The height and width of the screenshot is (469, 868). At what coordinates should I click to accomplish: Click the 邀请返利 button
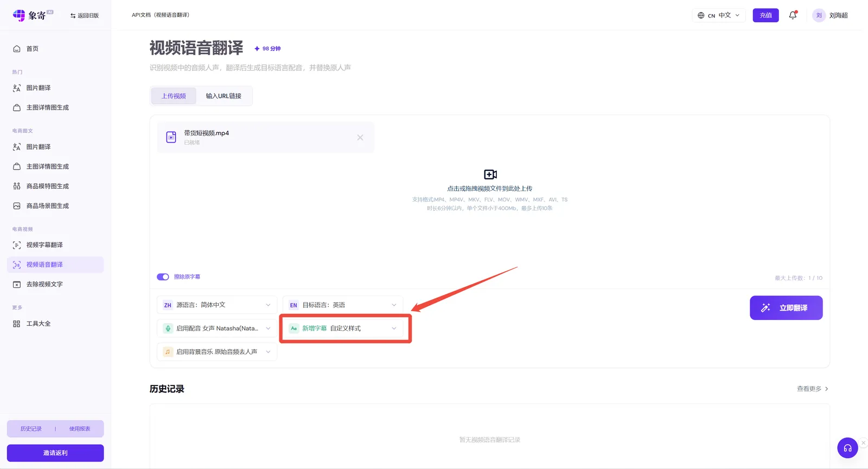[55, 453]
